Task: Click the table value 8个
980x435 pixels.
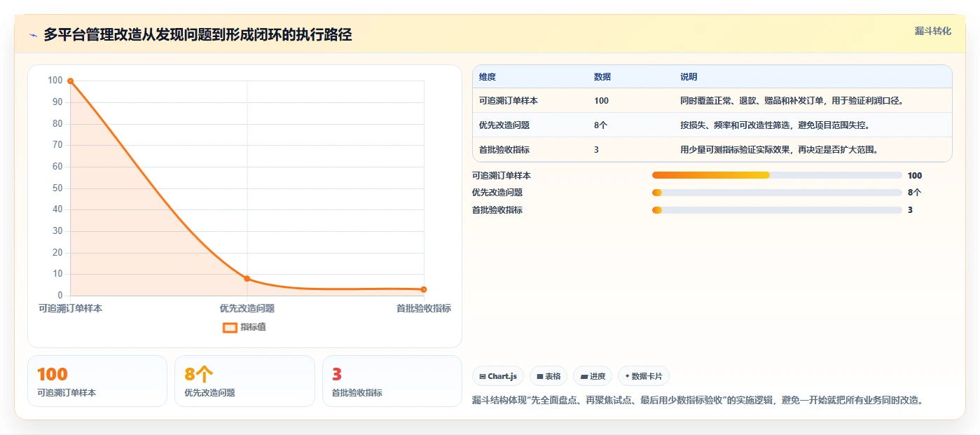Action: [x=601, y=125]
